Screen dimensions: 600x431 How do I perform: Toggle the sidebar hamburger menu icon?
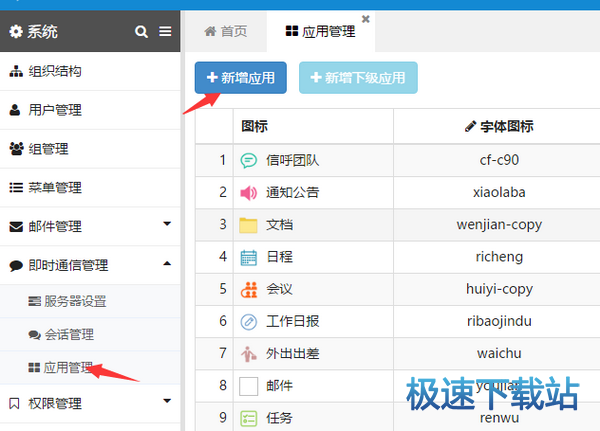click(165, 31)
